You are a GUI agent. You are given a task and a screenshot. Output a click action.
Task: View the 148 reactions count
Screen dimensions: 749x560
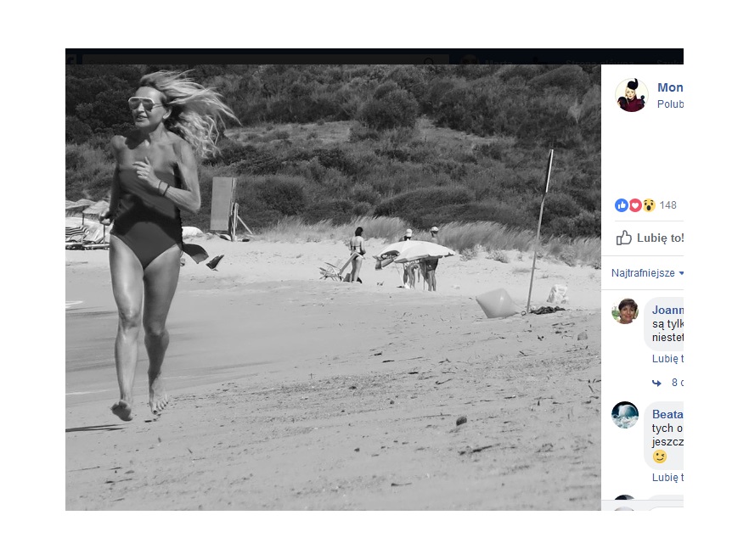pos(667,205)
